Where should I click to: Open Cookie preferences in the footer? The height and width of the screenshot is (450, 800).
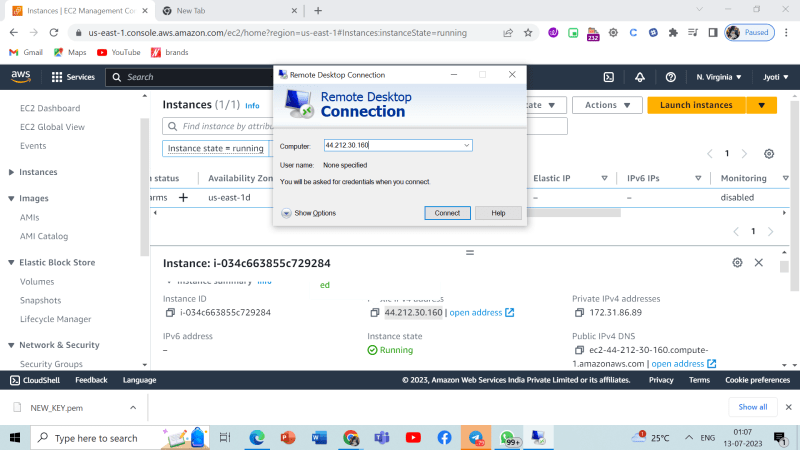click(x=757, y=380)
